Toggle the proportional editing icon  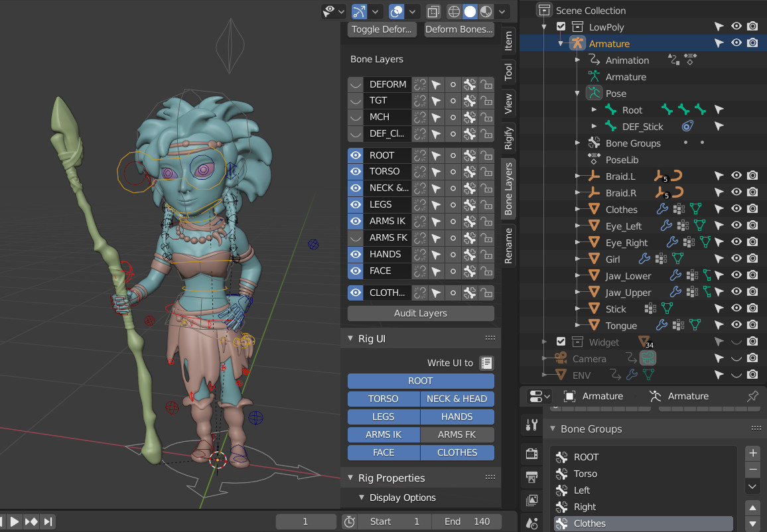pyautogui.click(x=396, y=11)
